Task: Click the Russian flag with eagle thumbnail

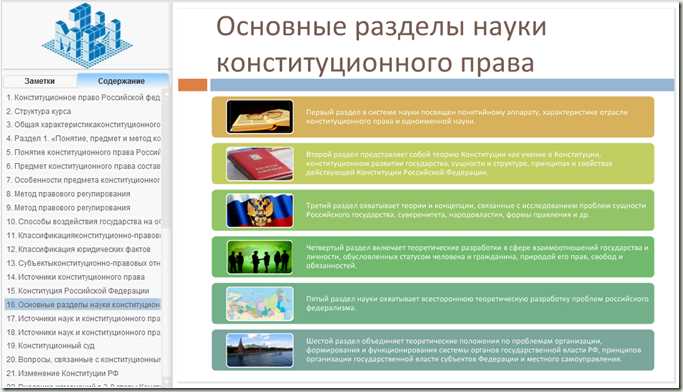Action: [260, 210]
